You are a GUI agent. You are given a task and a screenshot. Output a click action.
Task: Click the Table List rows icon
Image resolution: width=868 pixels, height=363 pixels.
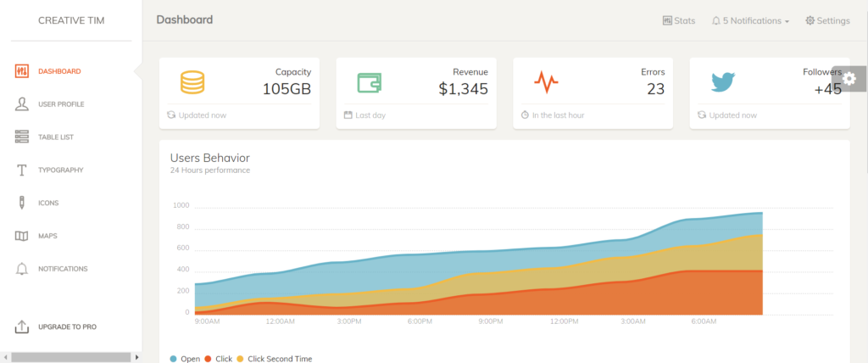[x=21, y=137]
